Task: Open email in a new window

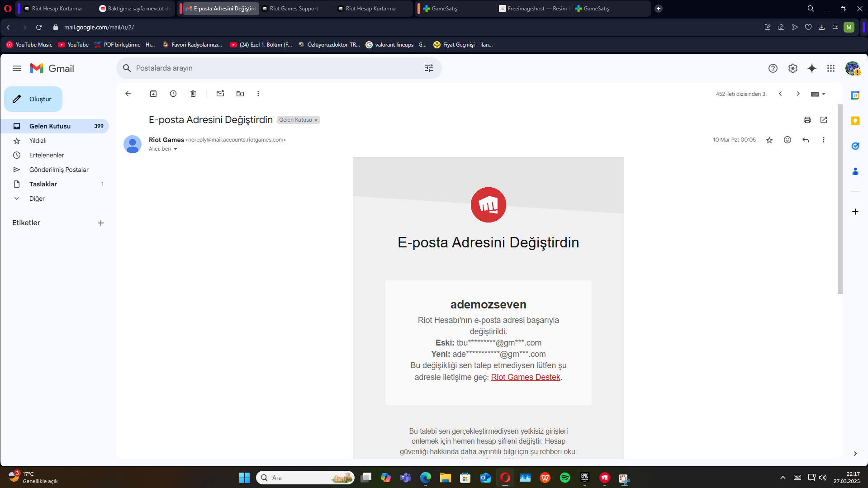Action: [824, 120]
